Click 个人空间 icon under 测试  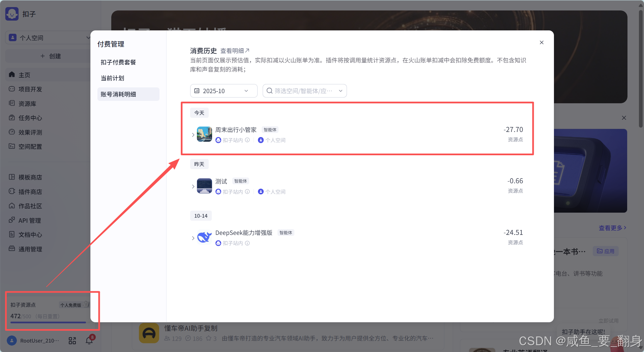(x=261, y=192)
